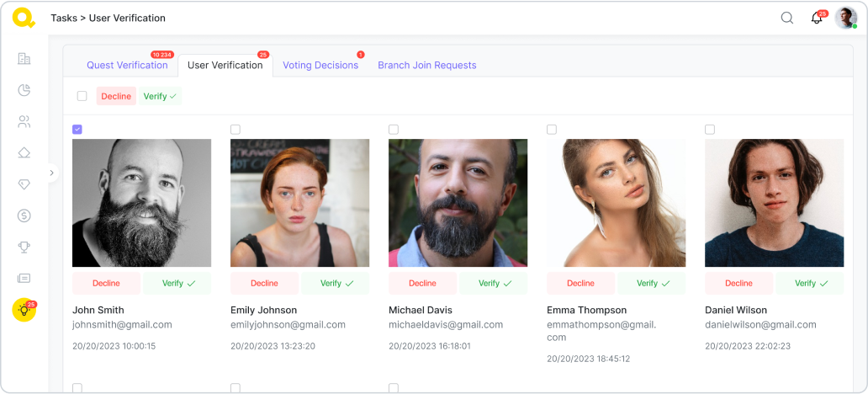The width and height of the screenshot is (868, 394).
Task: Open the trophy icon in sidebar
Action: pyautogui.click(x=24, y=247)
